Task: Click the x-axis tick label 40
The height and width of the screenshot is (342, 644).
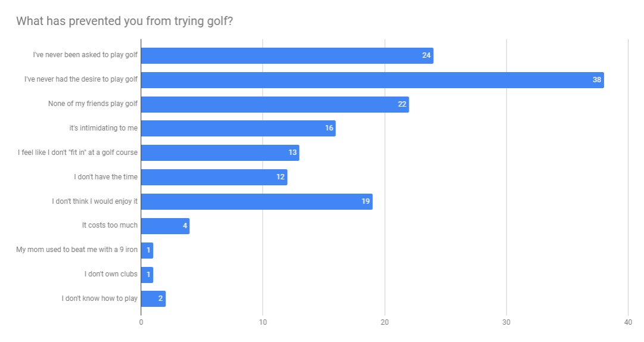Action: tap(628, 322)
